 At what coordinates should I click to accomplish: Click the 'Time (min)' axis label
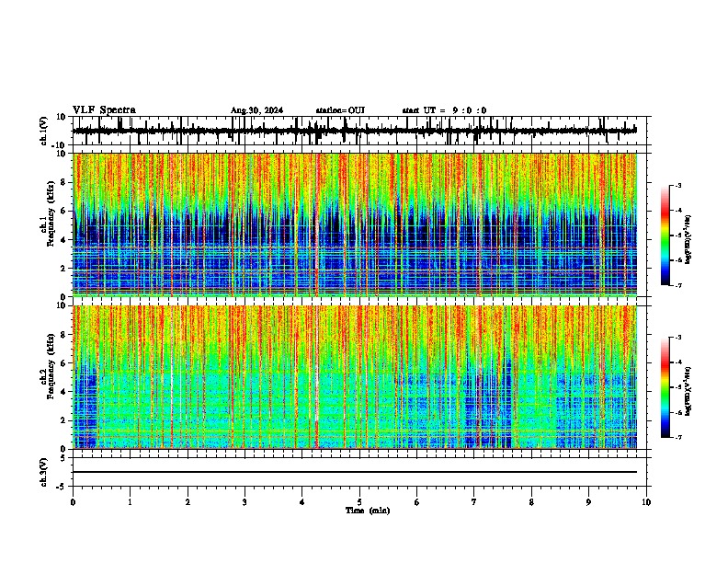pyautogui.click(x=368, y=511)
